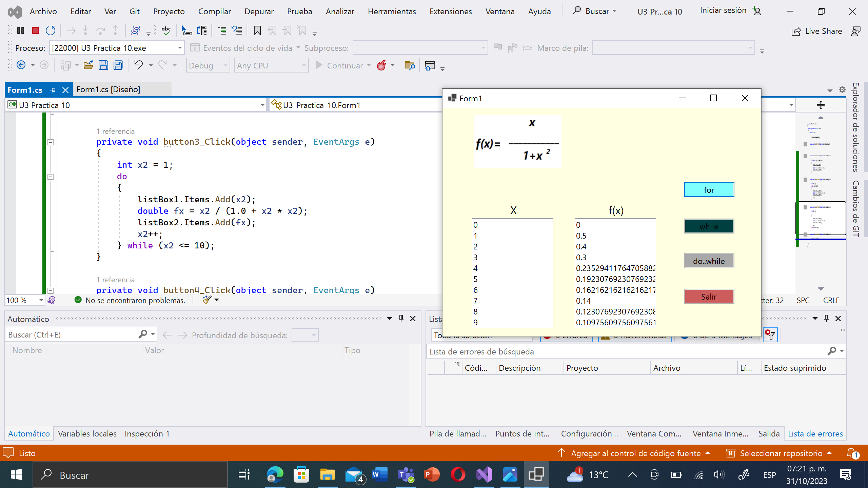Navigate backward with the blue arrow icon

(21, 65)
